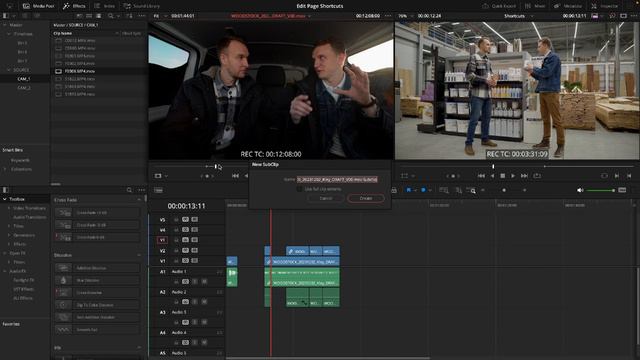
Task: Tick the Use full clip extents checkbox
Action: pos(299,189)
